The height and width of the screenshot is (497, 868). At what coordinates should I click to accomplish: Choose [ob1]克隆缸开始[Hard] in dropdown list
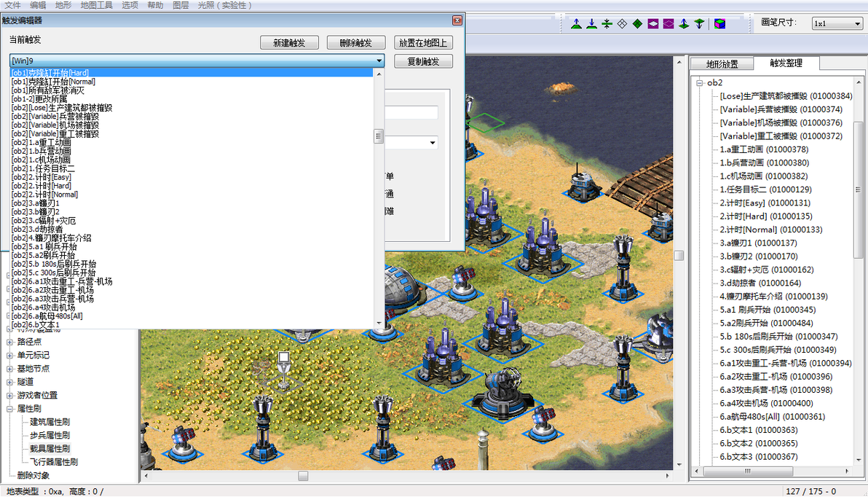pos(192,73)
